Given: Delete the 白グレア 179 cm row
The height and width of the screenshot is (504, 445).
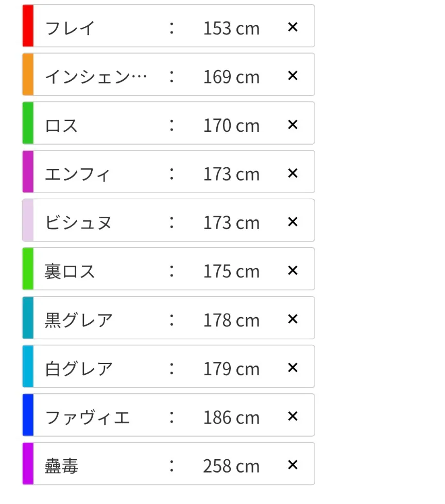Looking at the screenshot, I should click(293, 368).
